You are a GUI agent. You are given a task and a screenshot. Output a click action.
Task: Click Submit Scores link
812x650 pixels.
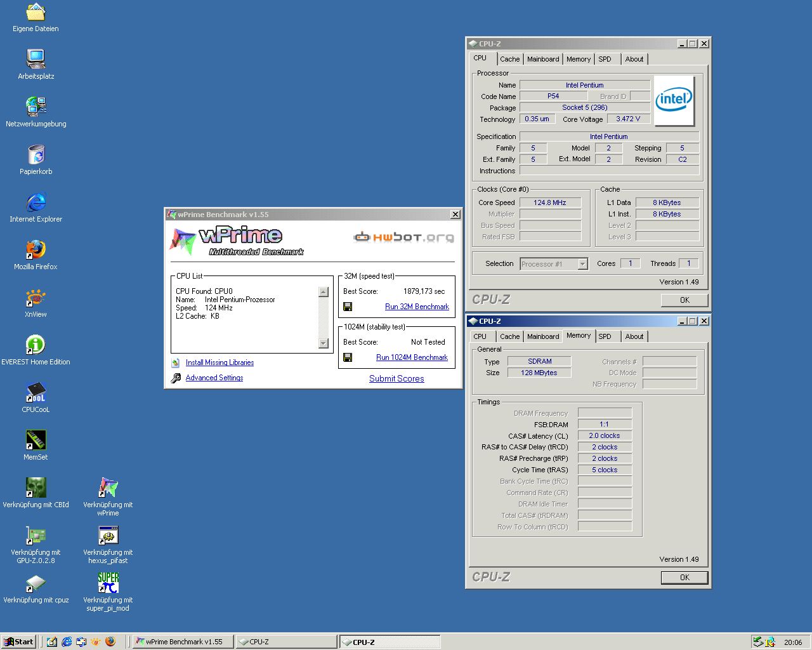pos(396,379)
